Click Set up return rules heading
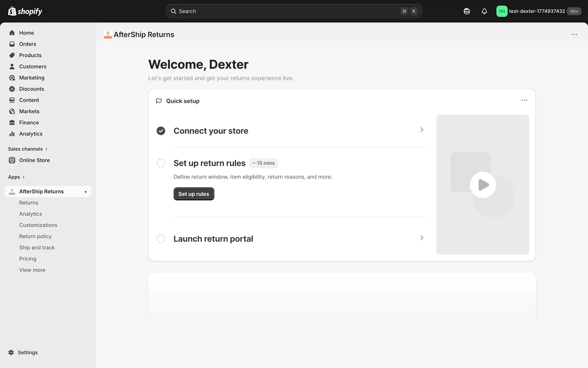This screenshot has width=588, height=368. click(x=209, y=163)
